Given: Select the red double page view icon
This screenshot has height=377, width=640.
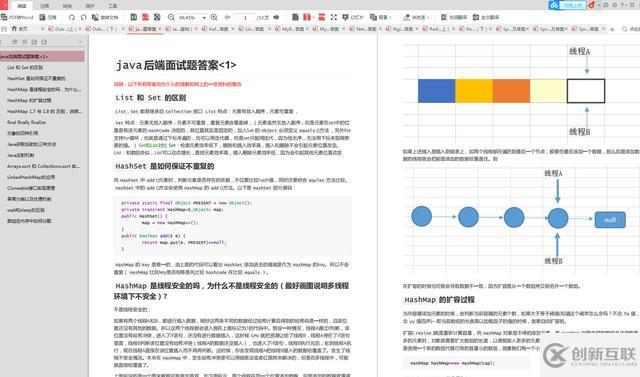Looking at the screenshot, I should point(145,17).
